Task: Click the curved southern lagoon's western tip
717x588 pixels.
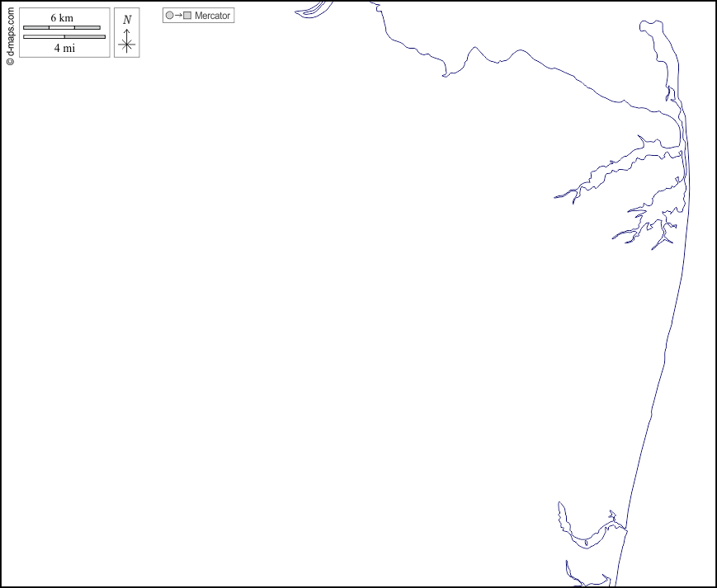Action: pos(560,505)
